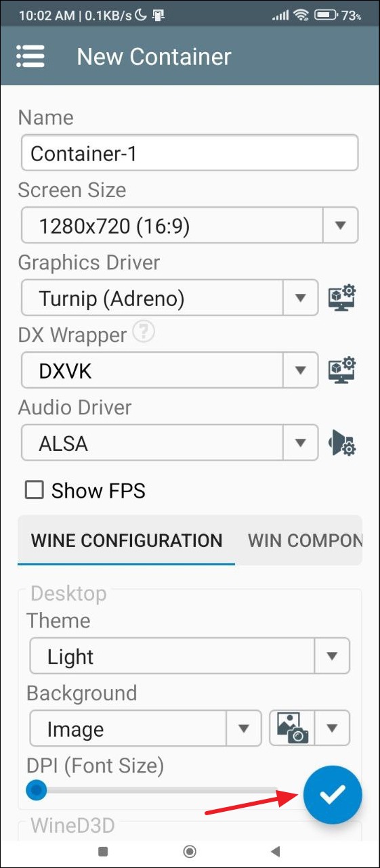Viewport: 380px width, 868px height.
Task: Expand the ALSA audio driver dropdown
Action: point(169,443)
